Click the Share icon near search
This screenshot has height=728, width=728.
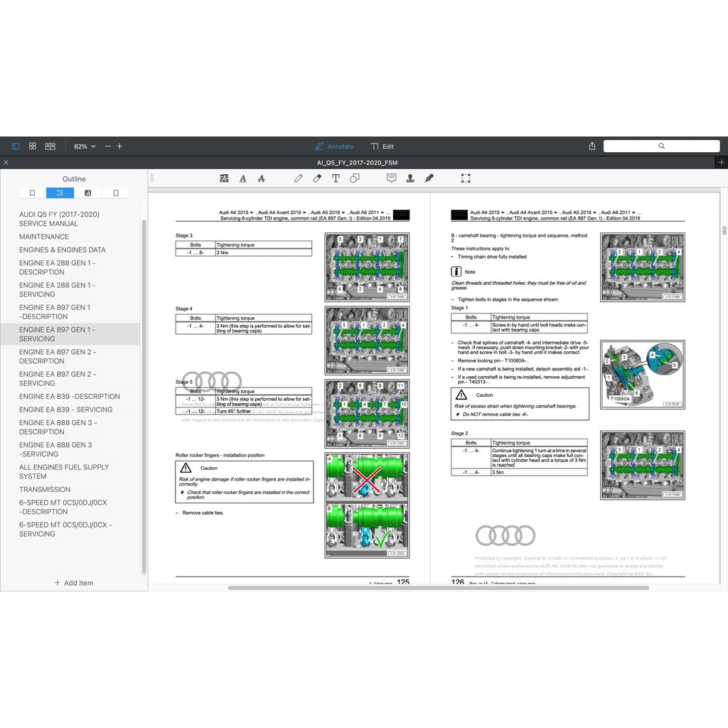[591, 146]
